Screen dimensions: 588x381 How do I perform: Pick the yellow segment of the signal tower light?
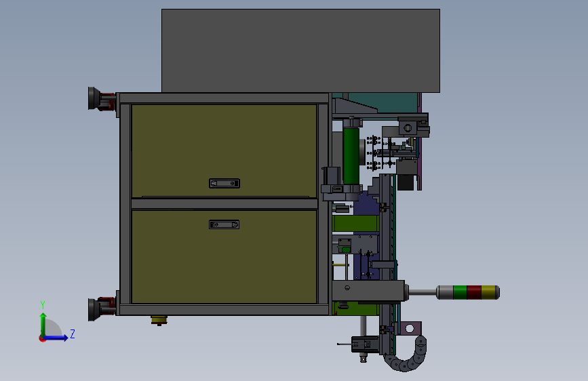tap(488, 292)
